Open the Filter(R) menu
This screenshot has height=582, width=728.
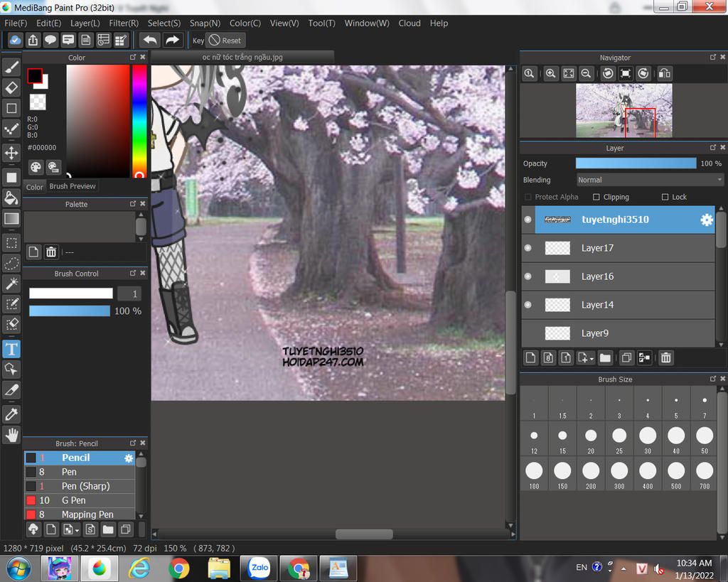click(124, 23)
